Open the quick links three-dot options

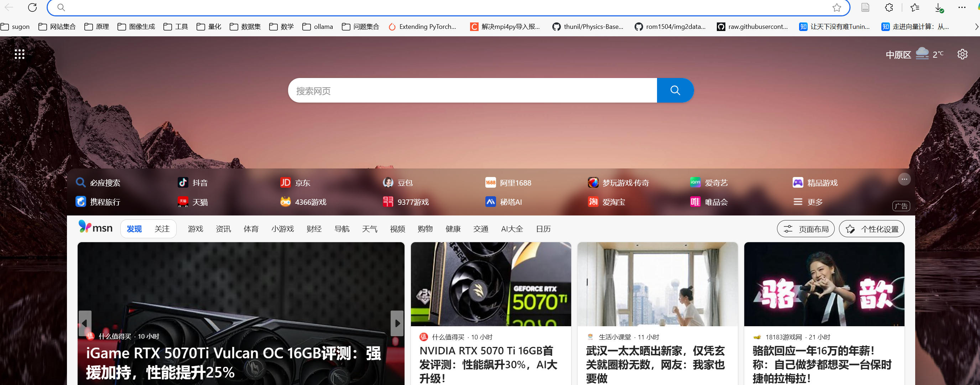pyautogui.click(x=904, y=179)
